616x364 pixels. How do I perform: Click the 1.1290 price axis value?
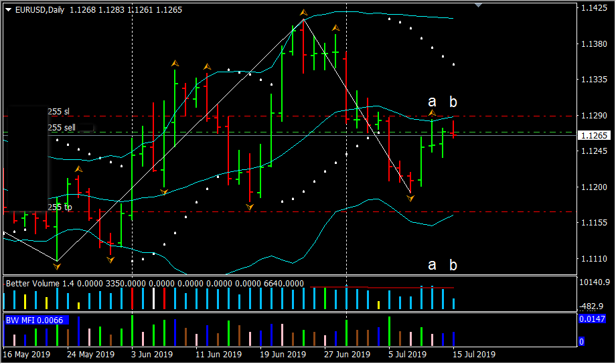click(x=594, y=116)
